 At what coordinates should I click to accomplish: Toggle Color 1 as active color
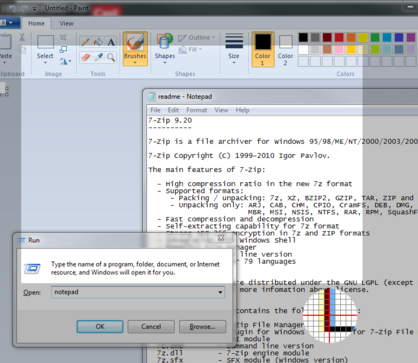[263, 49]
